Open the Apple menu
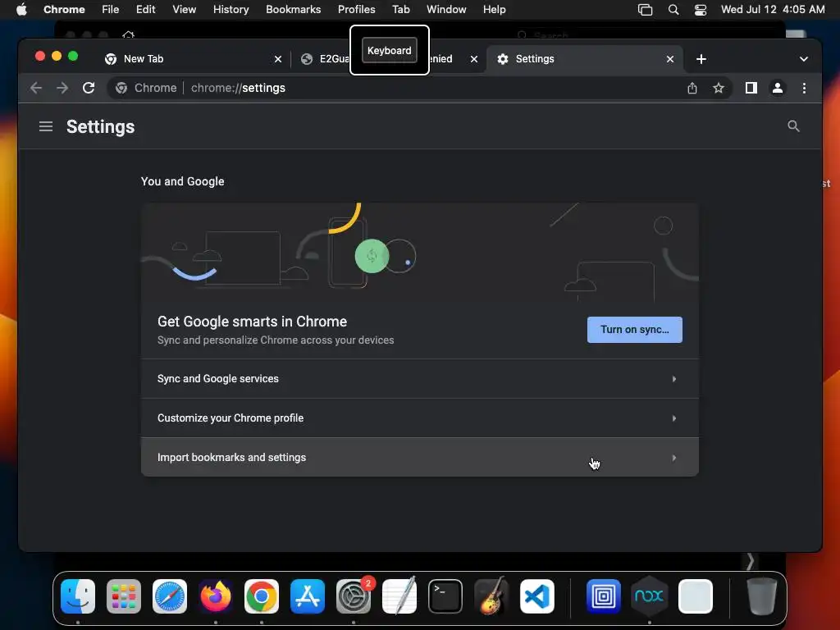Image resolution: width=840 pixels, height=630 pixels. pos(21,9)
